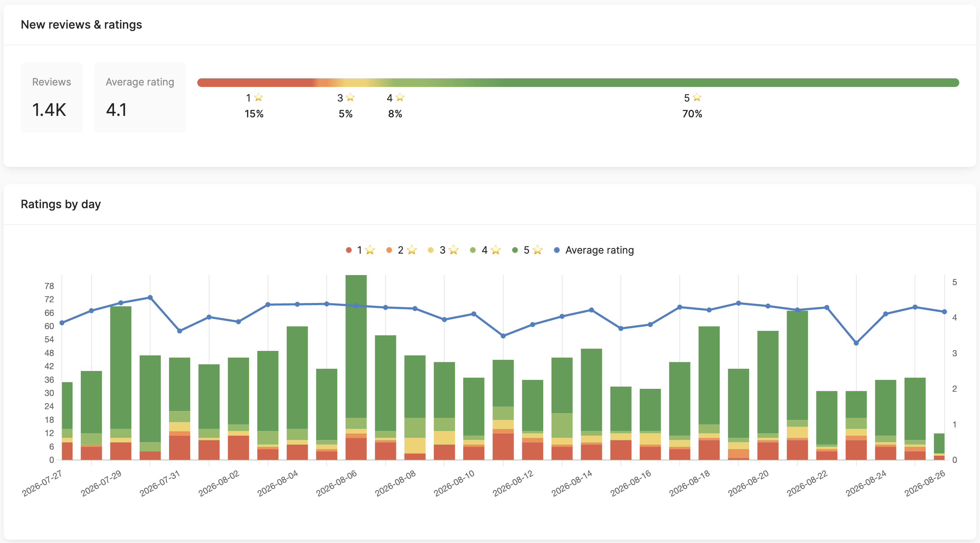Click the x-axis label 2026-08-24
The width and height of the screenshot is (980, 543).
click(866, 483)
